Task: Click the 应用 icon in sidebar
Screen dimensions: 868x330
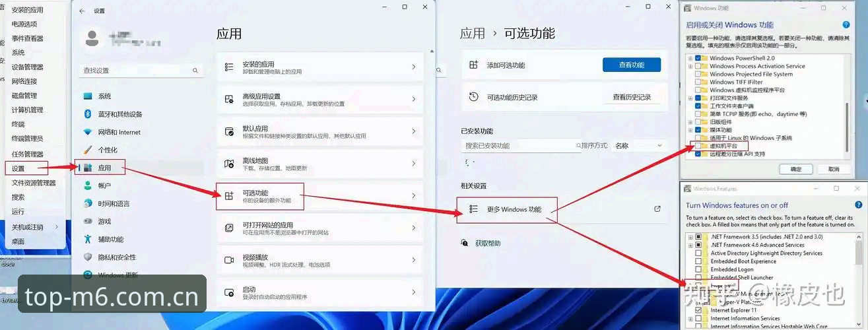Action: tap(88, 168)
